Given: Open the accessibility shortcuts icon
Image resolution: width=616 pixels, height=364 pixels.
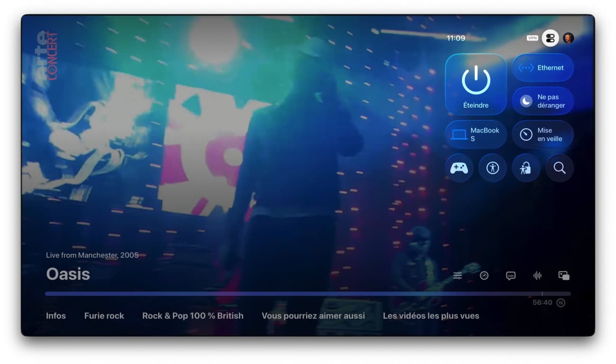Looking at the screenshot, I should 493,168.
